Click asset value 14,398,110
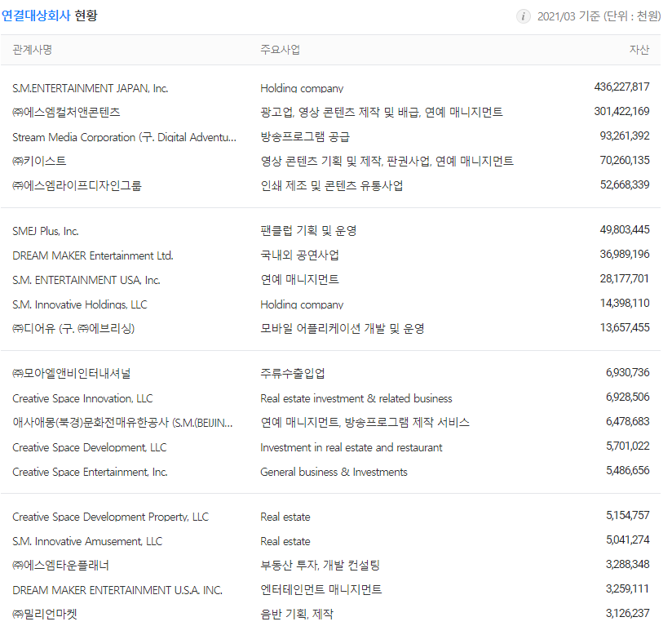 click(x=625, y=303)
